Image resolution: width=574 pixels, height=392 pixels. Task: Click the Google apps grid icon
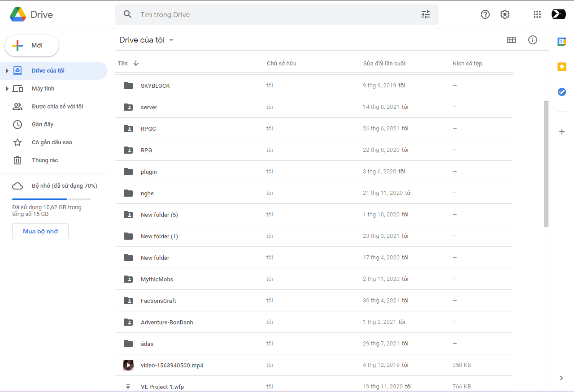pos(537,14)
